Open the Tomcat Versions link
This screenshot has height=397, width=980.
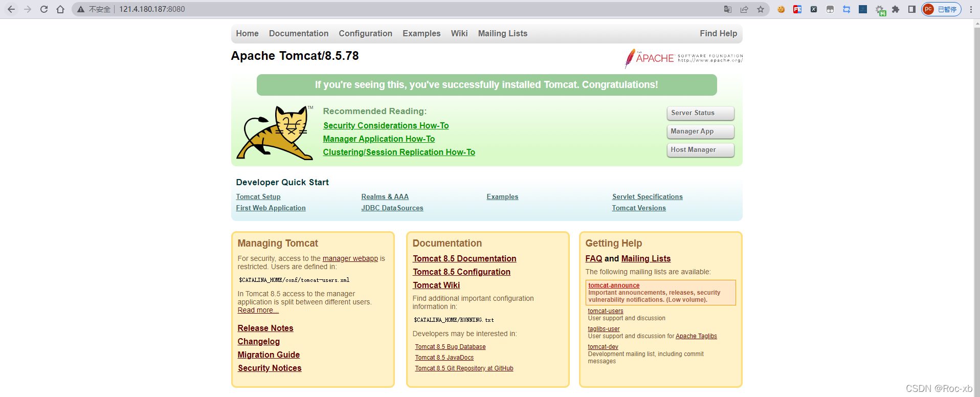[639, 208]
